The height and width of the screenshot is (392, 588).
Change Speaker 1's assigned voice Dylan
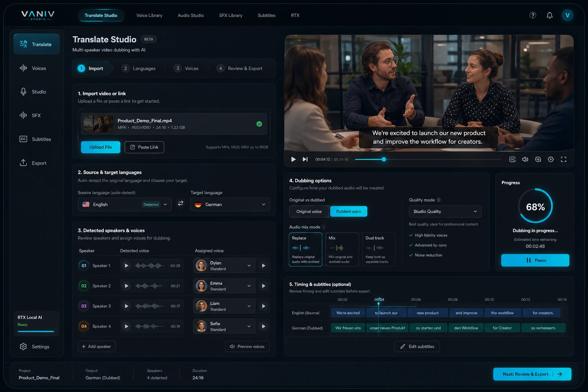pyautogui.click(x=224, y=265)
